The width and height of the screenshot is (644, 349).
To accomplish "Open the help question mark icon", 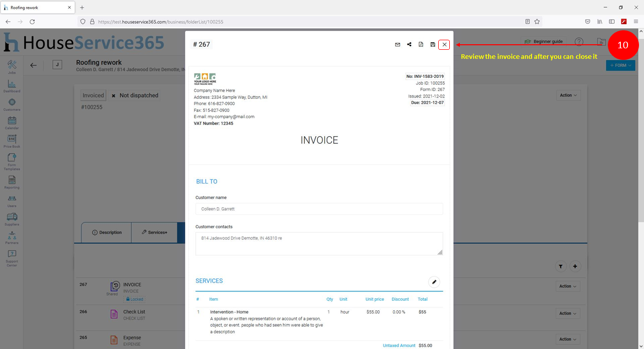I will (579, 42).
